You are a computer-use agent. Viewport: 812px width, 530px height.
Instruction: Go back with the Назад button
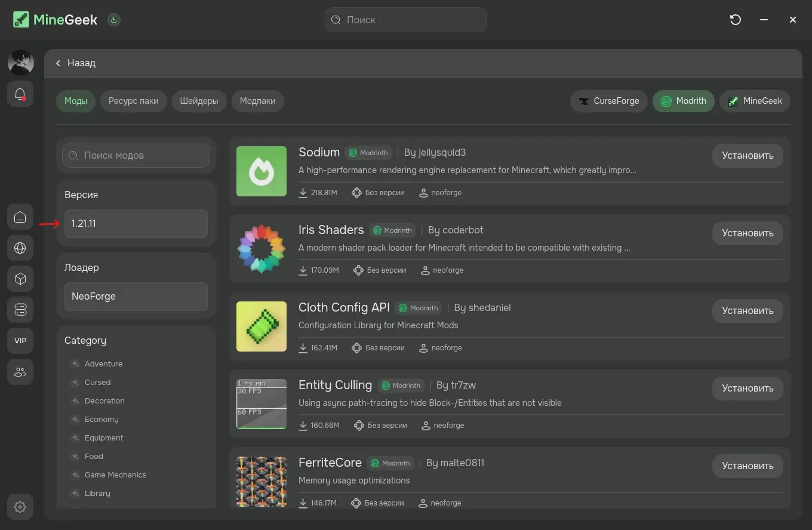coord(75,63)
